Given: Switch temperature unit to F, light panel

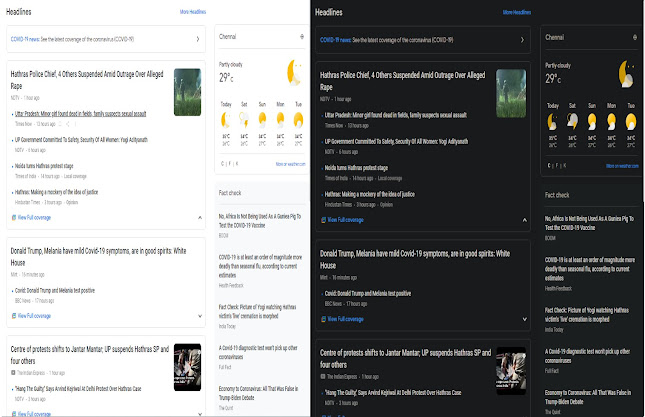Looking at the screenshot, I should tap(230, 164).
